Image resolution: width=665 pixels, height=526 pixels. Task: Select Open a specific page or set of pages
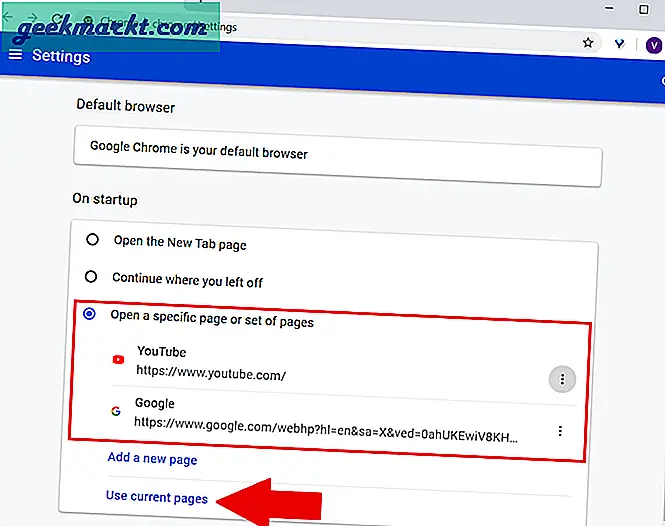click(x=89, y=314)
